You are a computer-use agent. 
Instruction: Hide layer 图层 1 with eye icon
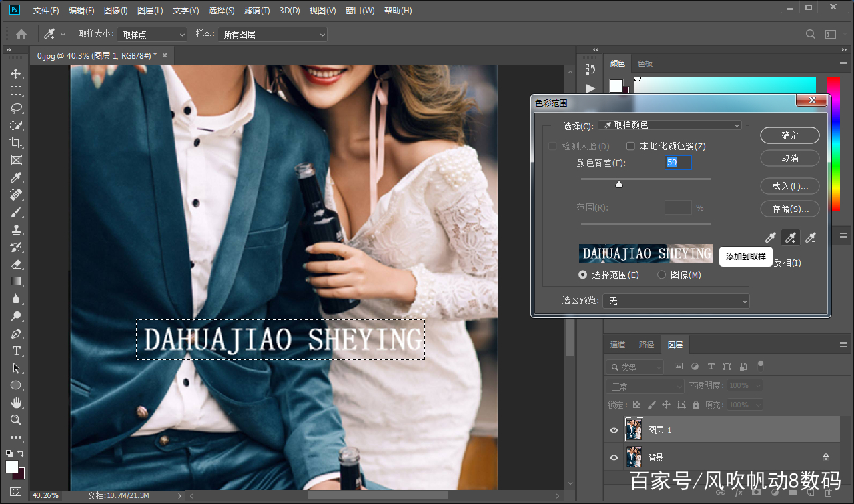614,430
